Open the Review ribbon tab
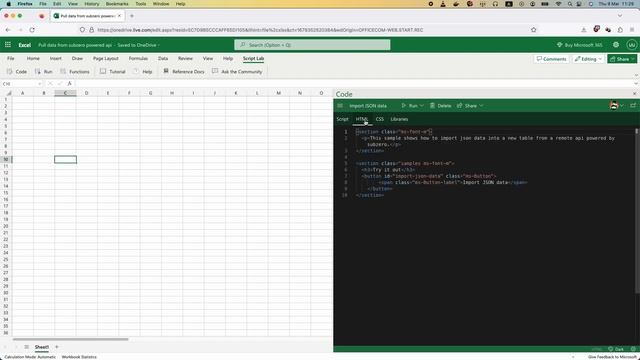Image resolution: width=640 pixels, height=360 pixels. (x=185, y=58)
